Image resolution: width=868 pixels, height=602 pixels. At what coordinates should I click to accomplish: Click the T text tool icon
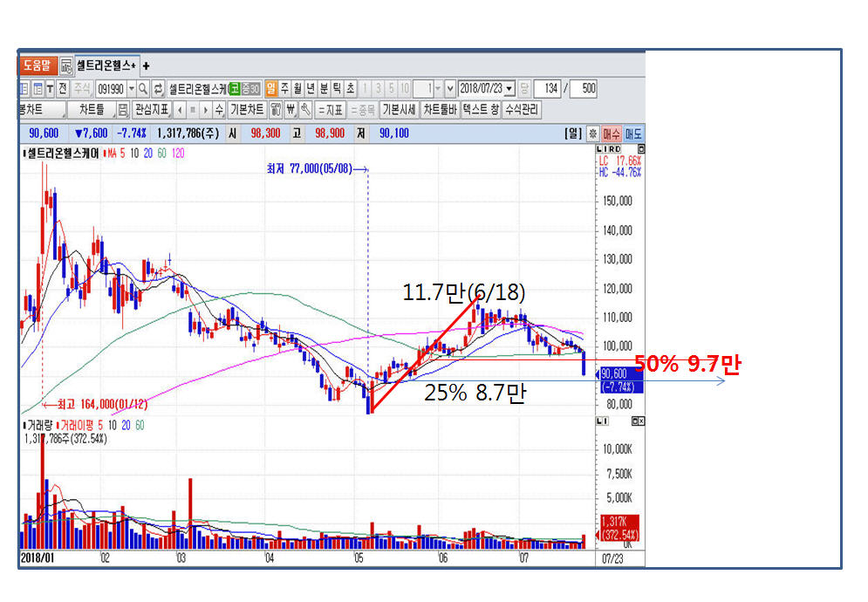(51, 88)
